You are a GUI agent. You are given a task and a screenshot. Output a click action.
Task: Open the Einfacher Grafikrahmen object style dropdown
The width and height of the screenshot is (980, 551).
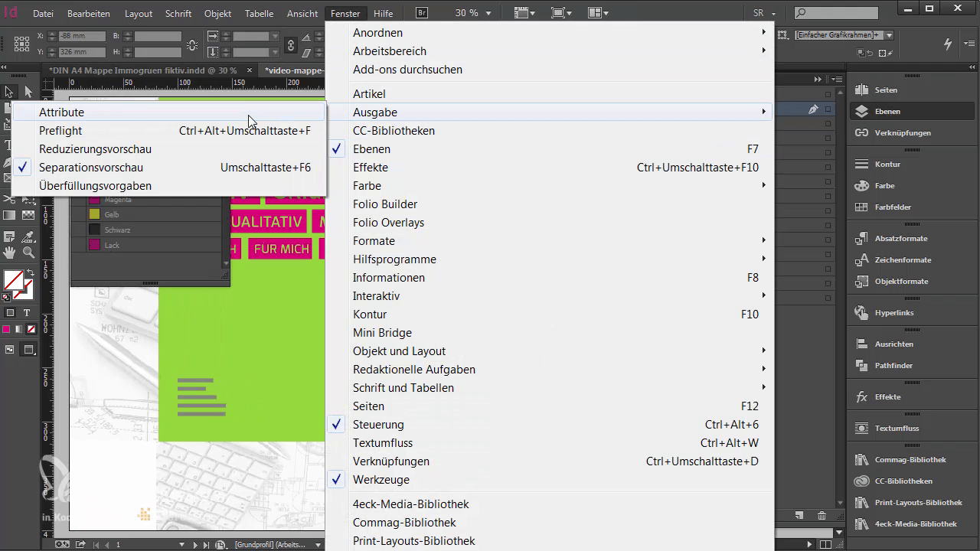coord(889,35)
